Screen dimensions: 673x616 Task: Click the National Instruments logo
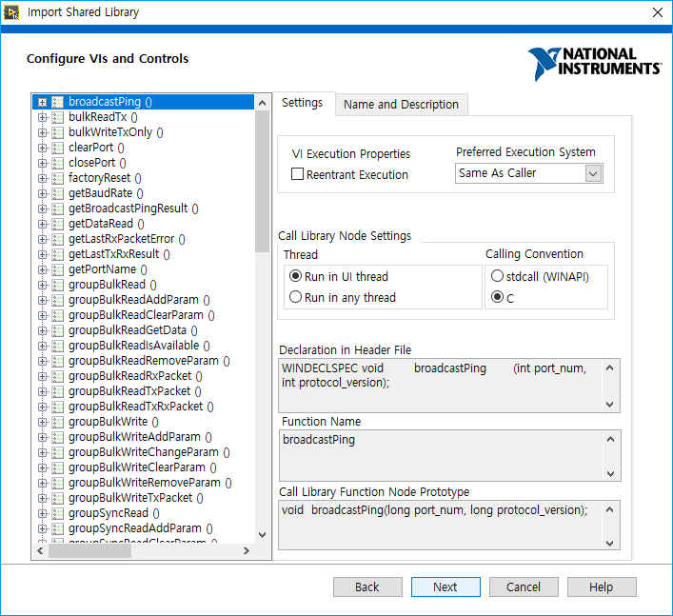(595, 63)
